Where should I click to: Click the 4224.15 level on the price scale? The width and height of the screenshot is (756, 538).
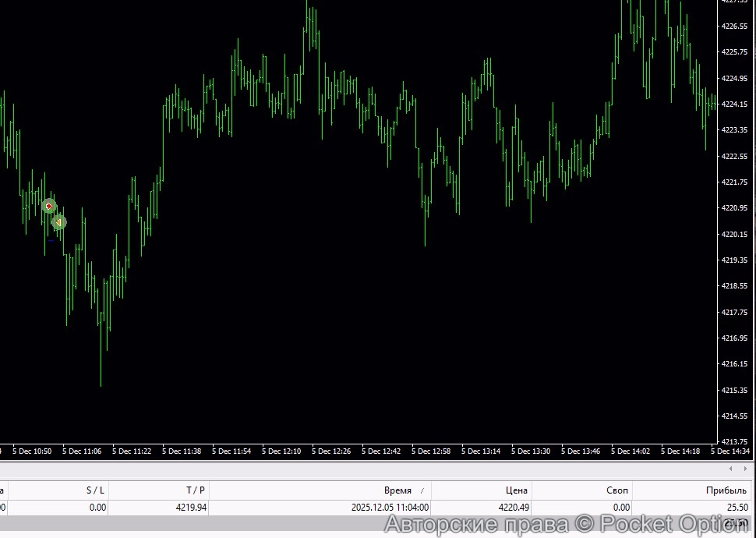(735, 104)
